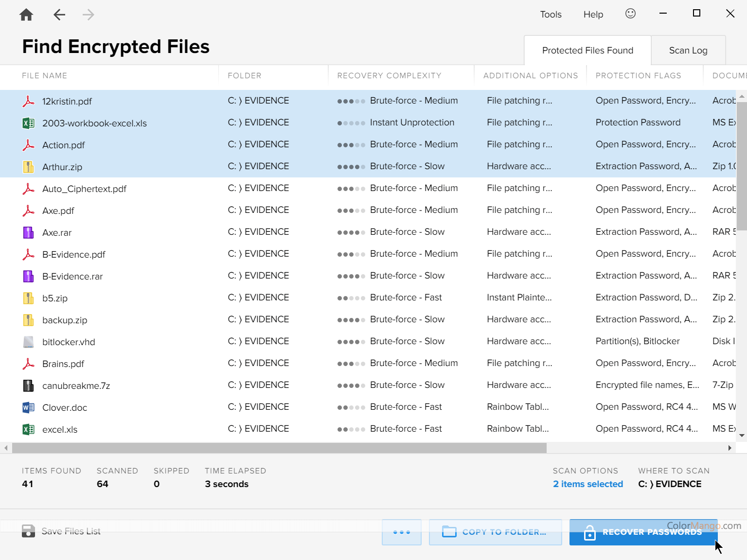Click the disk image icon for bitlocker.vhd
Viewport: 747px width, 560px height.
point(29,342)
